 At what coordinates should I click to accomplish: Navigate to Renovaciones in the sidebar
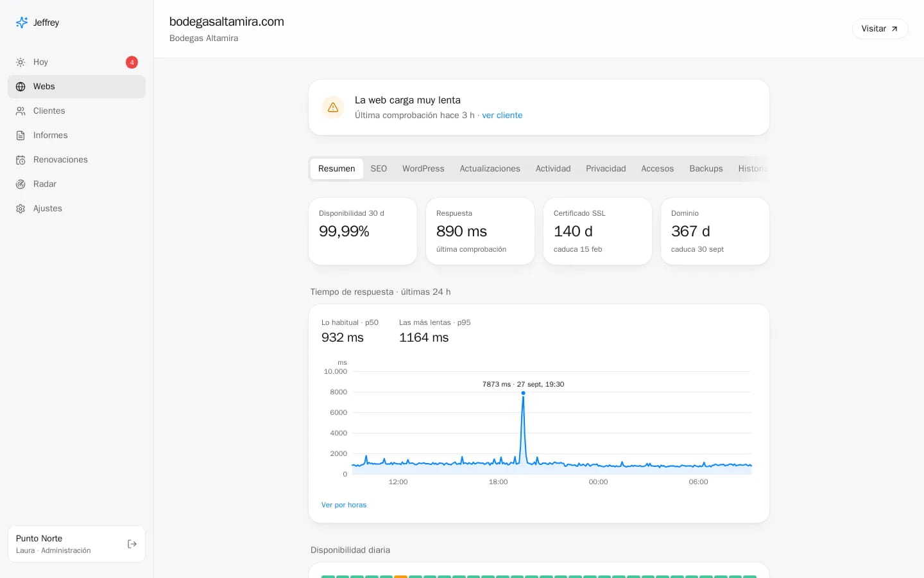click(x=76, y=160)
